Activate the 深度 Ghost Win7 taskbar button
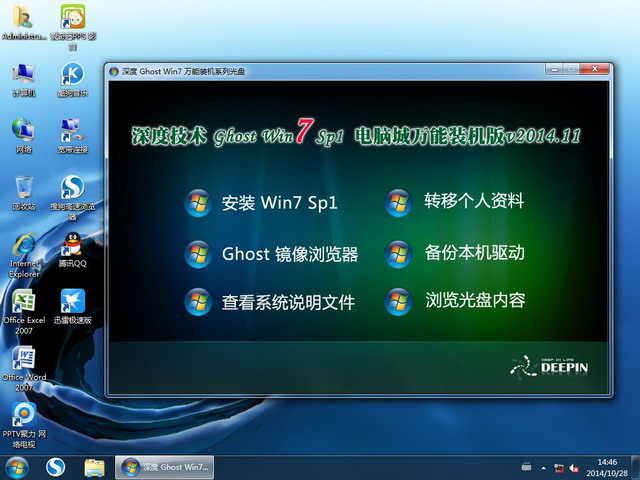Screen dimensions: 640x480 [164, 467]
